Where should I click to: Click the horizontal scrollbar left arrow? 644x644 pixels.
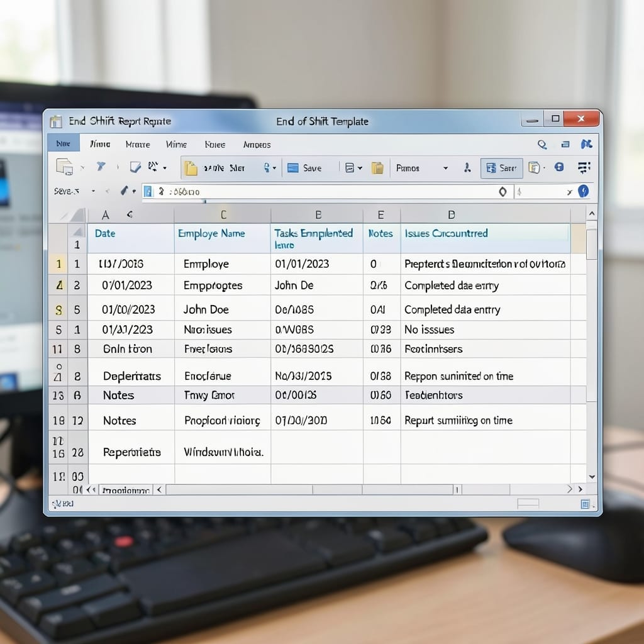(159, 489)
